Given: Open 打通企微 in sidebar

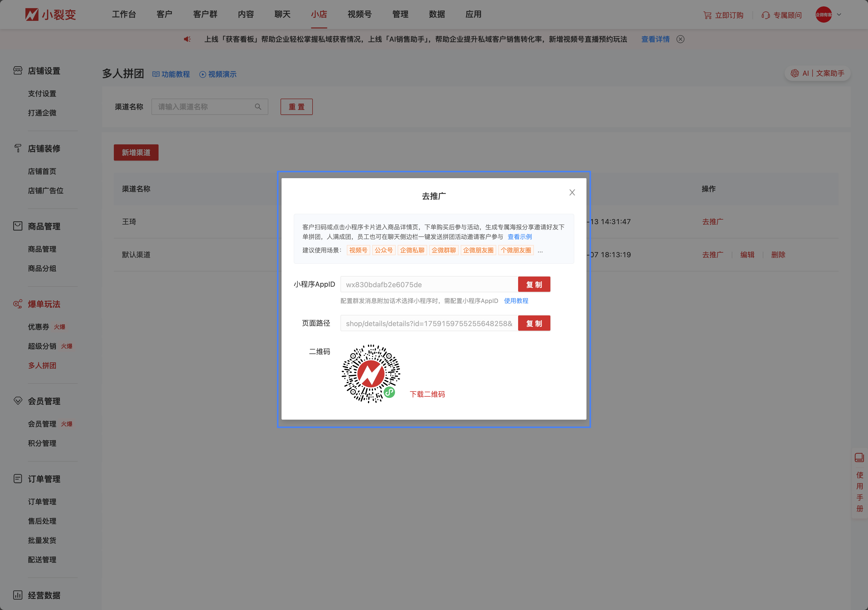Looking at the screenshot, I should [x=42, y=113].
